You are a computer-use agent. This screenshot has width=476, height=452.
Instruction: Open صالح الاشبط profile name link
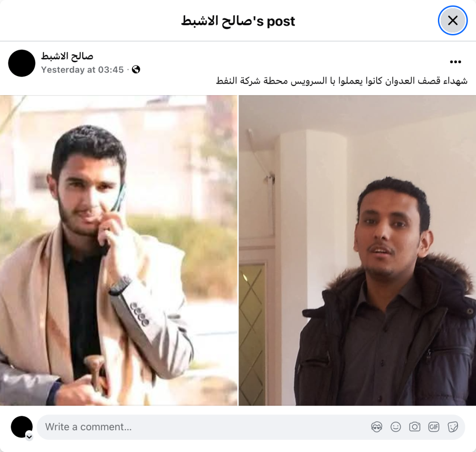(67, 56)
